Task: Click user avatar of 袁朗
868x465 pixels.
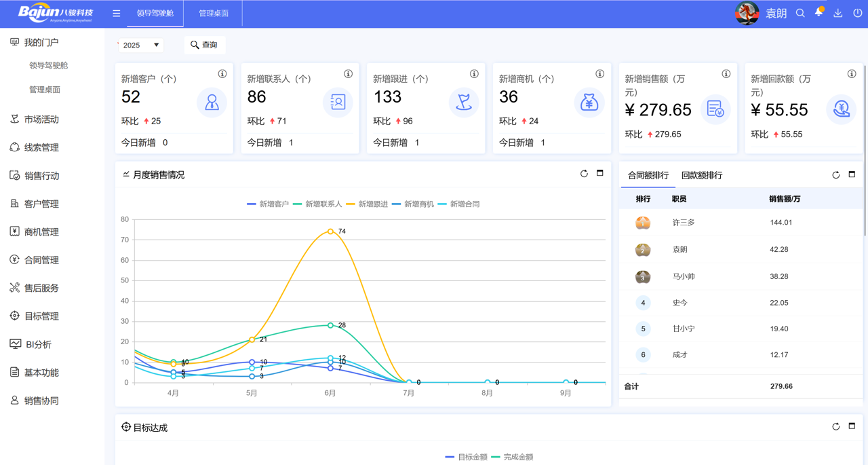Action: (x=747, y=14)
